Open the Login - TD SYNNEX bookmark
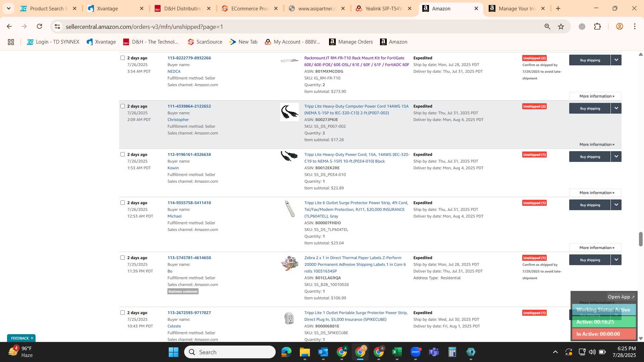 [x=53, y=42]
